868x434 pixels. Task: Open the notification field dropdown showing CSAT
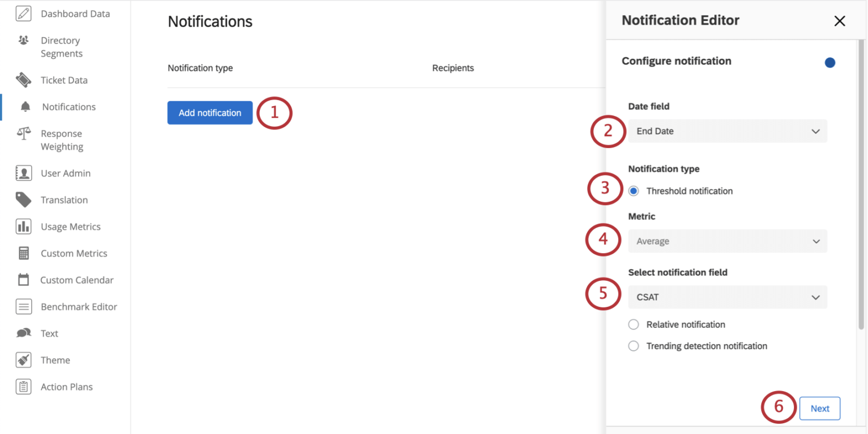point(727,297)
